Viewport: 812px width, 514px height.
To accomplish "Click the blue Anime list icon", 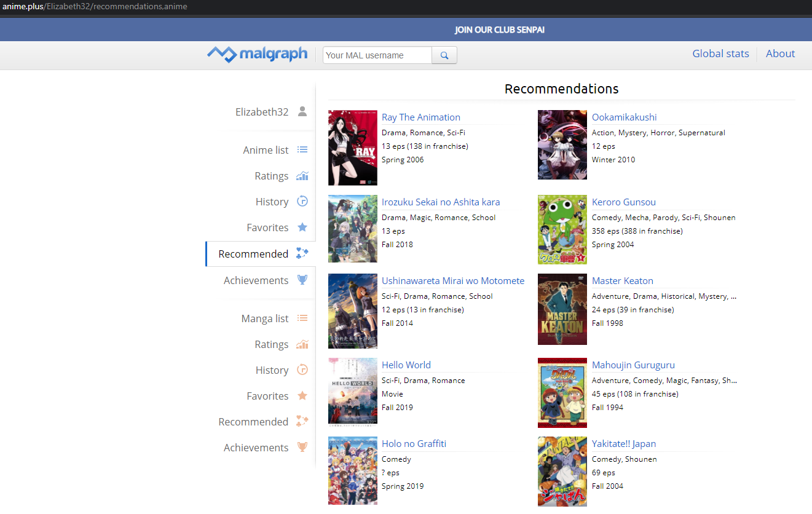I will pos(302,150).
